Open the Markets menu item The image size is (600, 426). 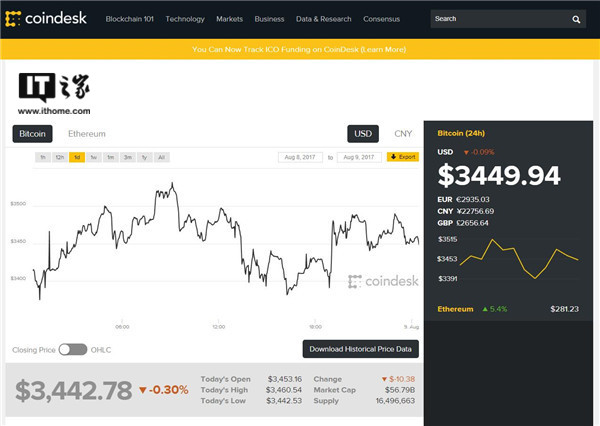229,19
